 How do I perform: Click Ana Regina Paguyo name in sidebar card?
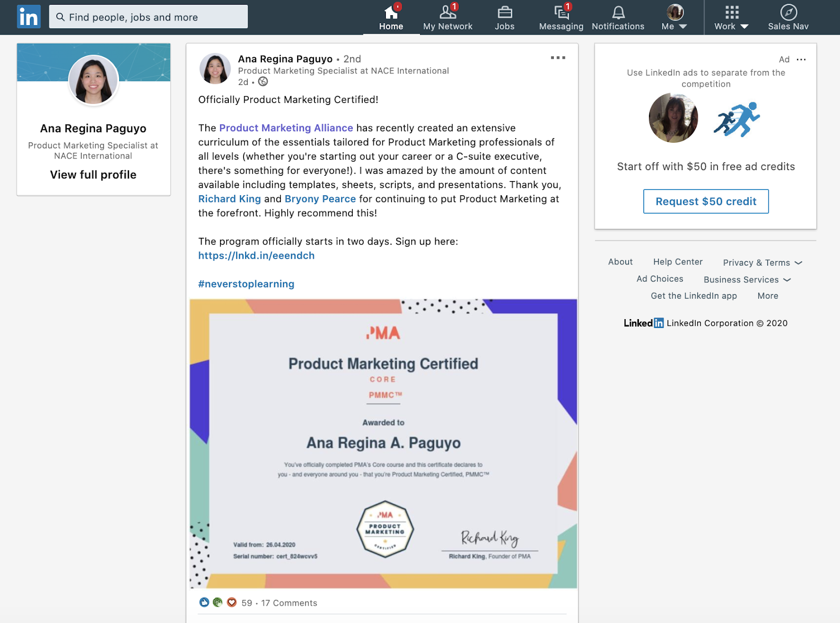[x=93, y=129]
